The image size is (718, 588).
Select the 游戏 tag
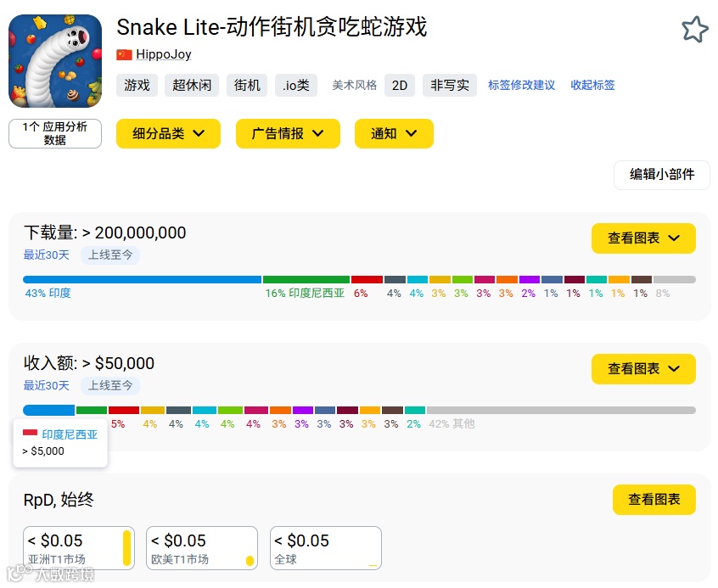click(x=137, y=85)
